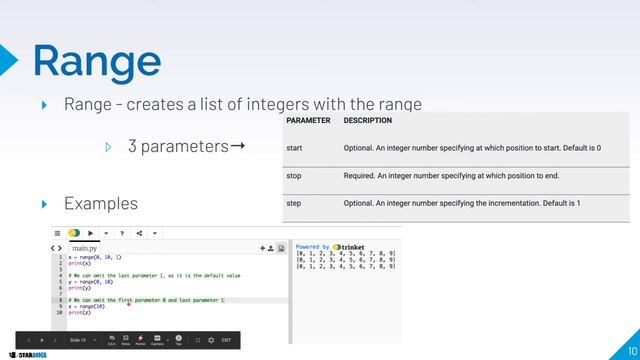Click the start description text

472,148
